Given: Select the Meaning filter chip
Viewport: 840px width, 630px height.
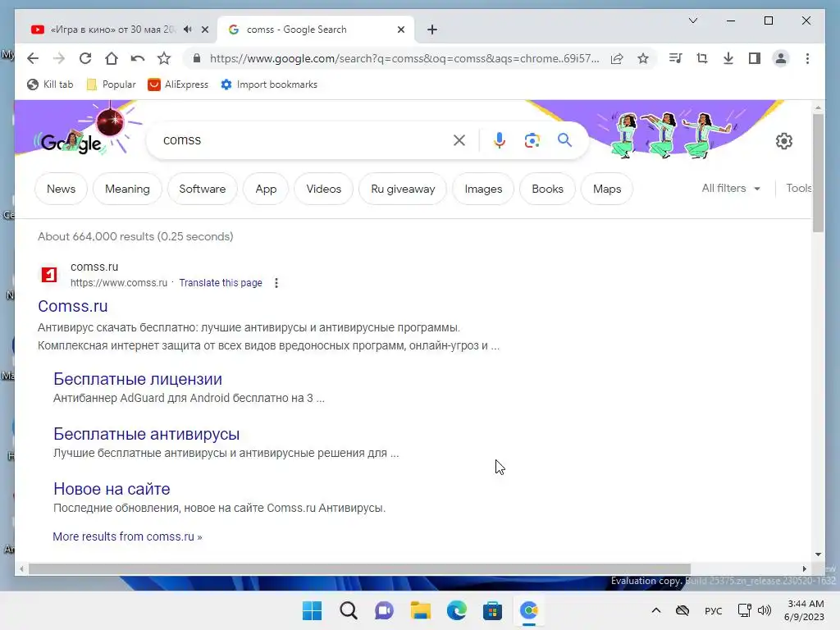Looking at the screenshot, I should 127,189.
